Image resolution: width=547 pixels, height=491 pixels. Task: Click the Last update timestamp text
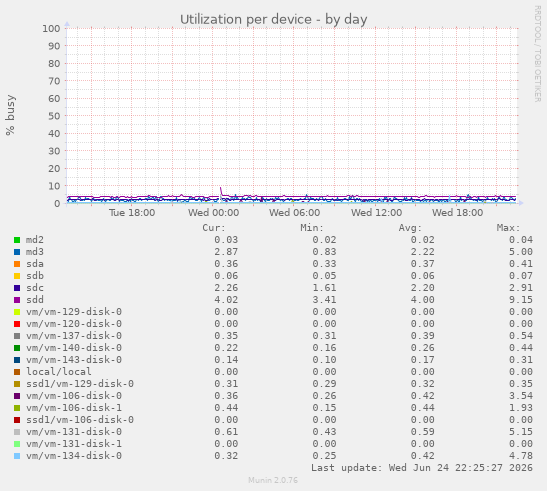pyautogui.click(x=422, y=468)
